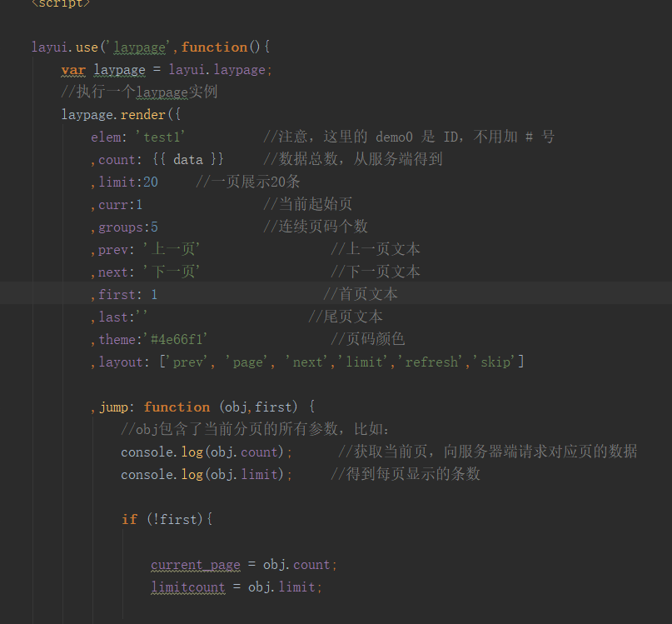Viewport: 672px width, 624px height.
Task: Click the comment 上一页文本
Action: (376, 250)
